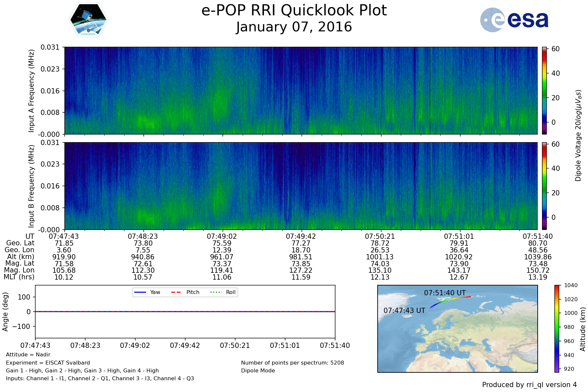The width and height of the screenshot is (588, 392).
Task: Click the 'Dipole Mode' text
Action: click(258, 371)
